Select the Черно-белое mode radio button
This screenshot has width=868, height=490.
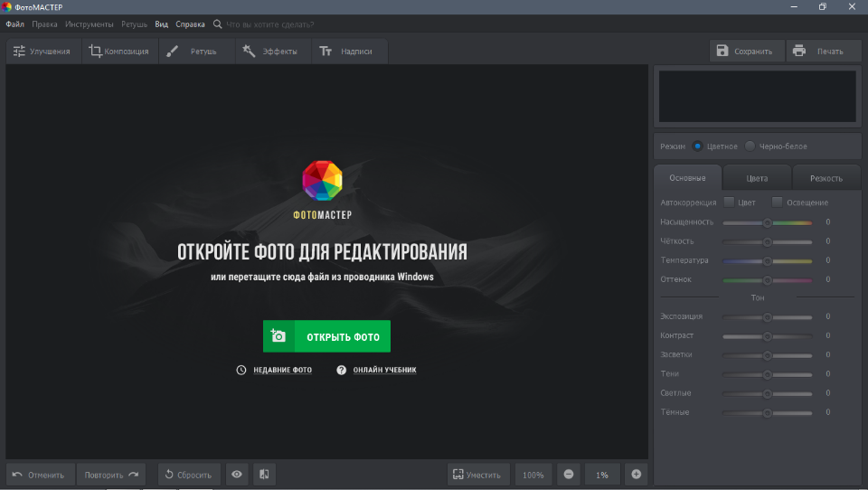point(750,146)
